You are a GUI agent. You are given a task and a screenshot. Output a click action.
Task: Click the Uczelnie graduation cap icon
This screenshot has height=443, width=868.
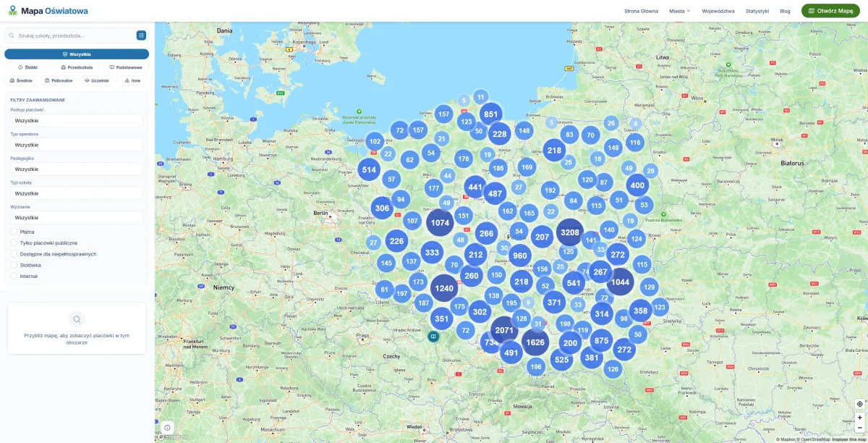(x=87, y=80)
